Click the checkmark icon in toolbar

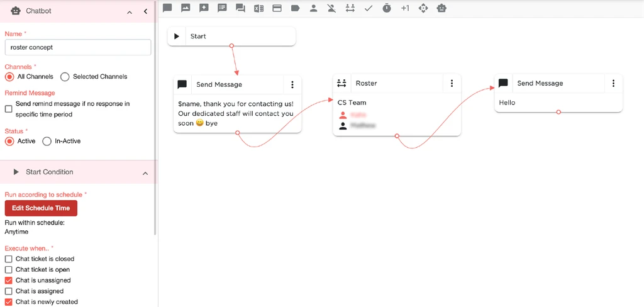pyautogui.click(x=369, y=8)
